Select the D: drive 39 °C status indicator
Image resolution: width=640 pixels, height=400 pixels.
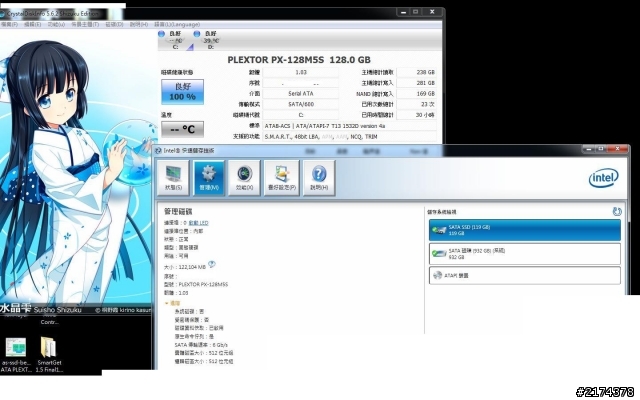(210, 40)
